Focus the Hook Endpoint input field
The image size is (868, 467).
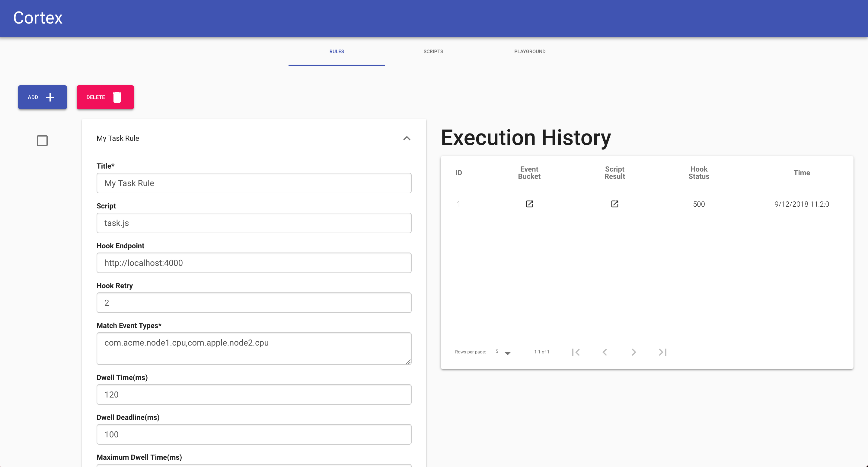(254, 263)
